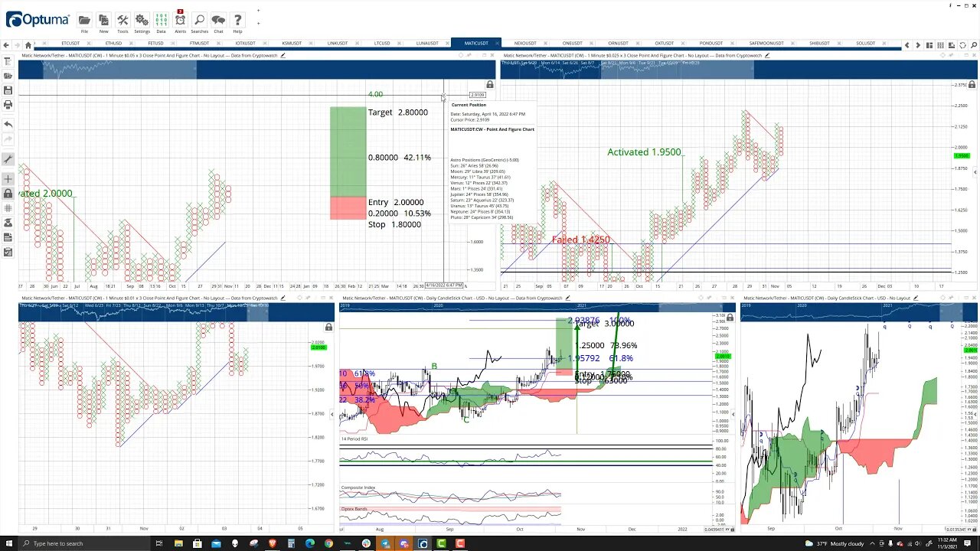
Task: Open the notification center in system tray
Action: tap(968, 543)
